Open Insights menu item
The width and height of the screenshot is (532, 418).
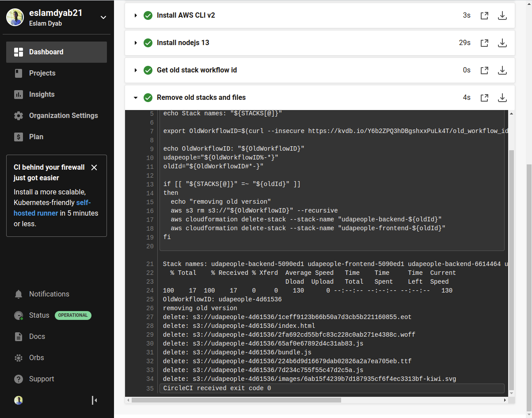point(57,95)
